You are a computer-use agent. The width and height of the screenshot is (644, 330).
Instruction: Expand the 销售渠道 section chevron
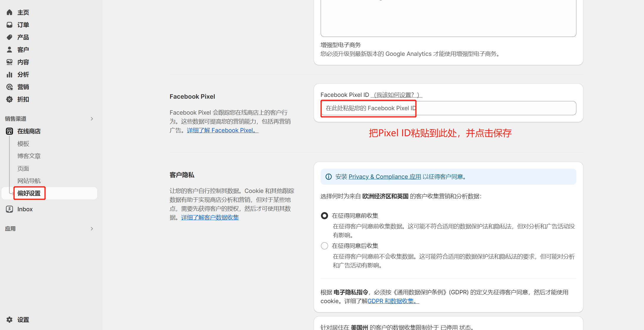coord(92,119)
